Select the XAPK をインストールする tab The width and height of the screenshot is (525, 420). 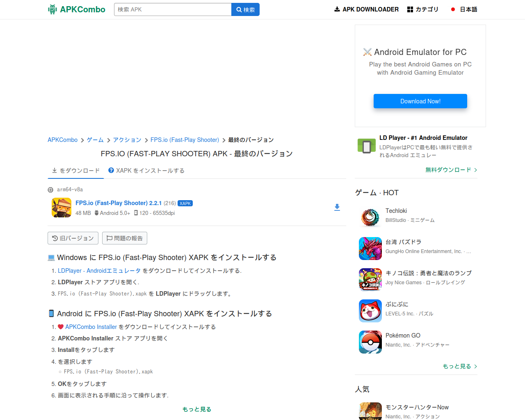point(146,171)
